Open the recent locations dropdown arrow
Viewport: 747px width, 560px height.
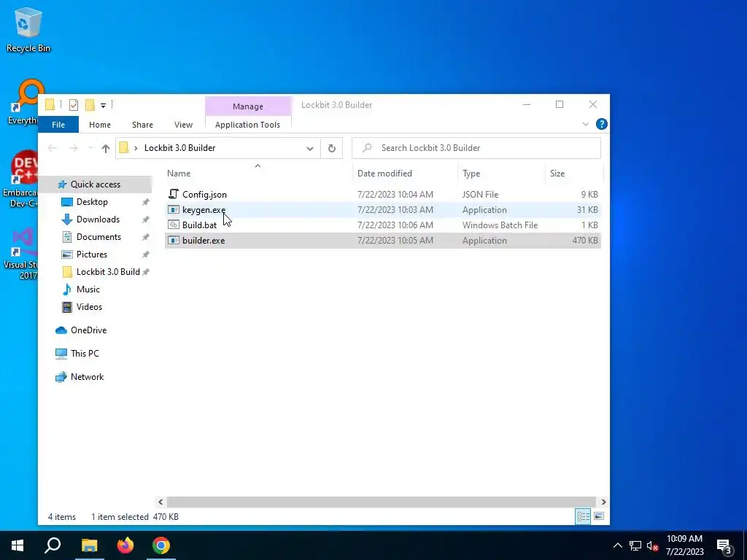90,148
